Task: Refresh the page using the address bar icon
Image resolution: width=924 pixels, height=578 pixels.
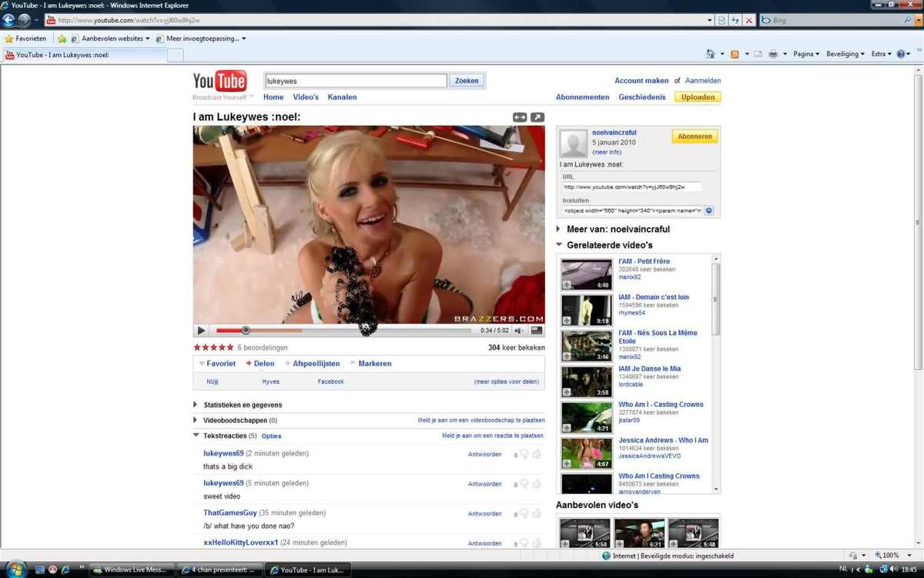Action: click(x=735, y=20)
